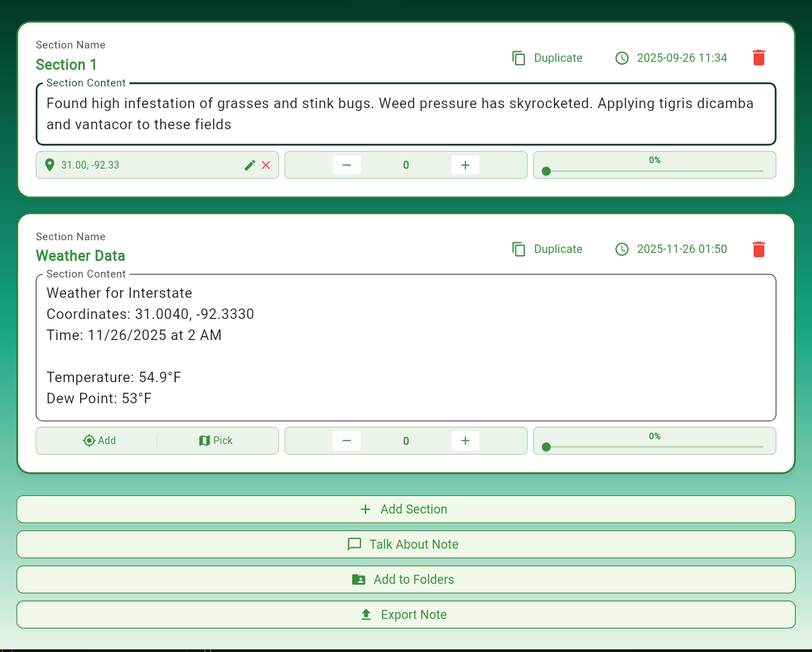Increment the Weather Data counter
This screenshot has width=812, height=652.
click(x=465, y=441)
